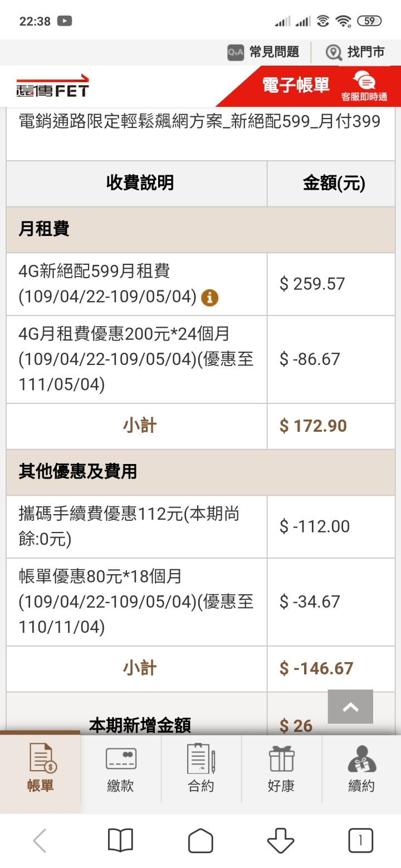The image size is (401, 868).
Task: Click the 遠傳 FET logo
Action: click(x=52, y=86)
